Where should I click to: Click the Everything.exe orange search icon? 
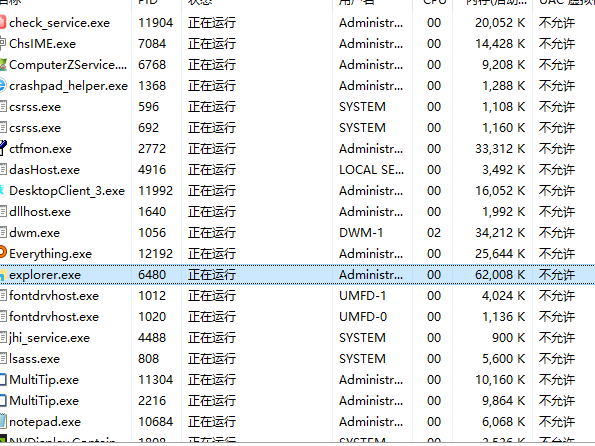pyautogui.click(x=3, y=253)
